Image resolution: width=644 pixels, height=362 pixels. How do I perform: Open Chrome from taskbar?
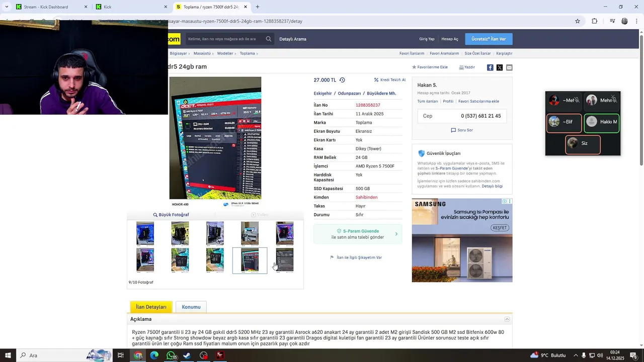click(138, 355)
